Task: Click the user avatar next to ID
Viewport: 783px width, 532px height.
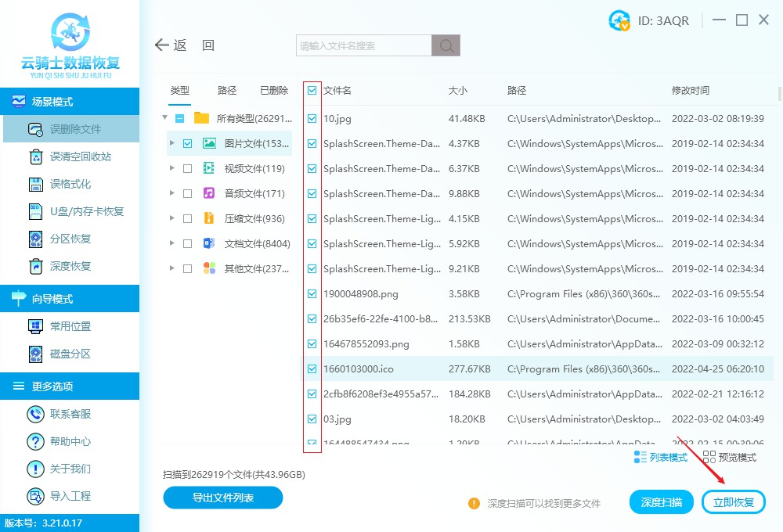Action: pos(619,20)
